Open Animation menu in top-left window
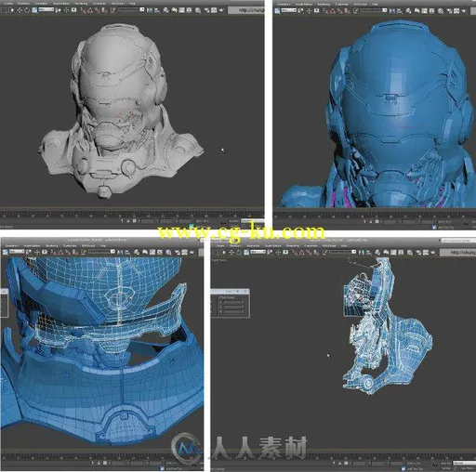The image size is (476, 472). tap(41, 4)
